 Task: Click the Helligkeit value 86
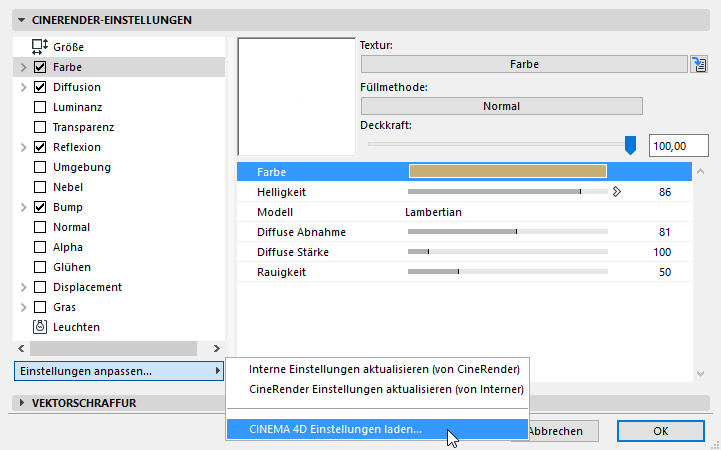664,192
